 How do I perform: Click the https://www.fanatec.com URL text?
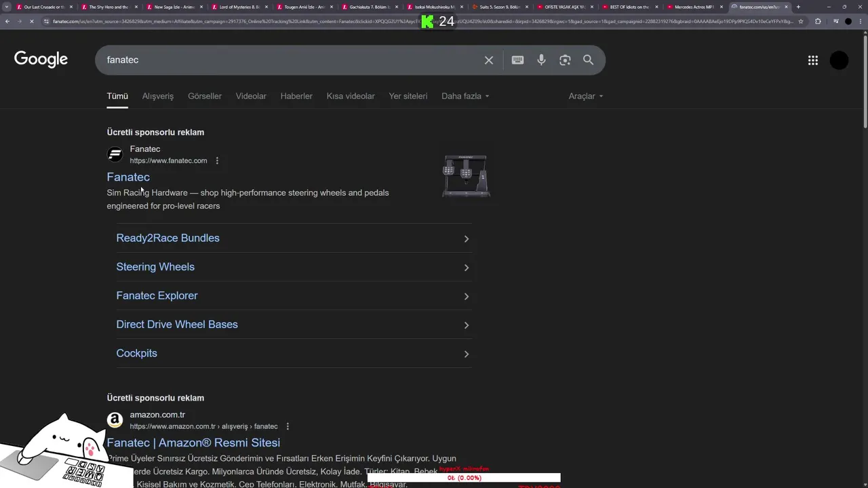tap(168, 161)
